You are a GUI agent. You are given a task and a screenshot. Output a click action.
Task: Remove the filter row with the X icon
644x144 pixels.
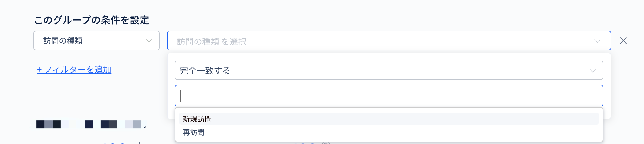[x=623, y=41]
